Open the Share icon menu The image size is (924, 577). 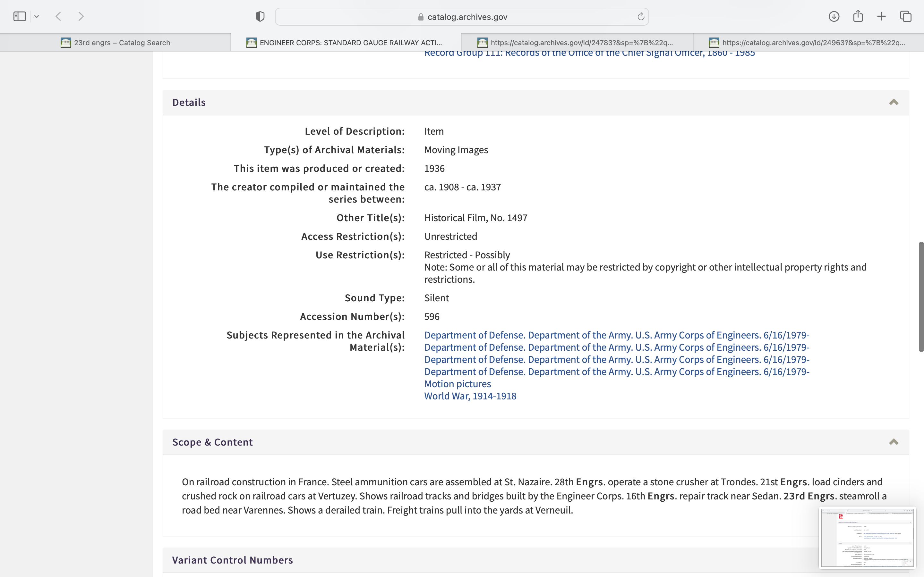click(x=858, y=16)
